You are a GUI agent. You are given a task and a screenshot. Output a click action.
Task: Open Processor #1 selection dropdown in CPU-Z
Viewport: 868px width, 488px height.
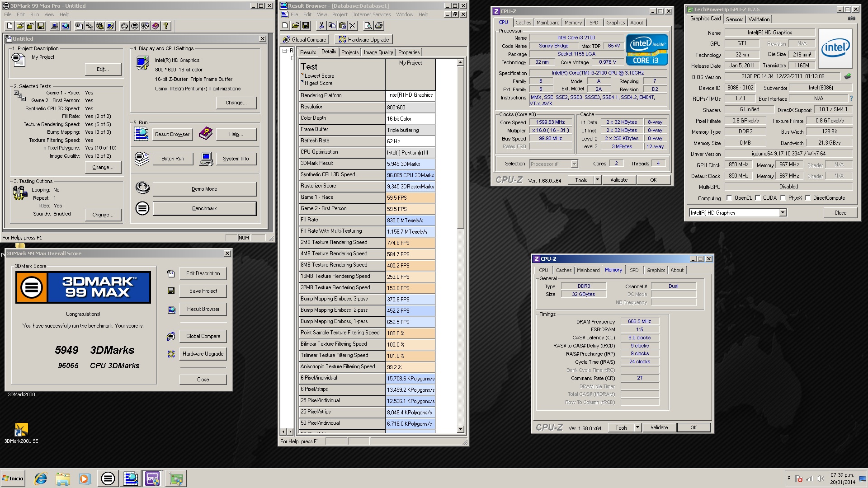(553, 164)
